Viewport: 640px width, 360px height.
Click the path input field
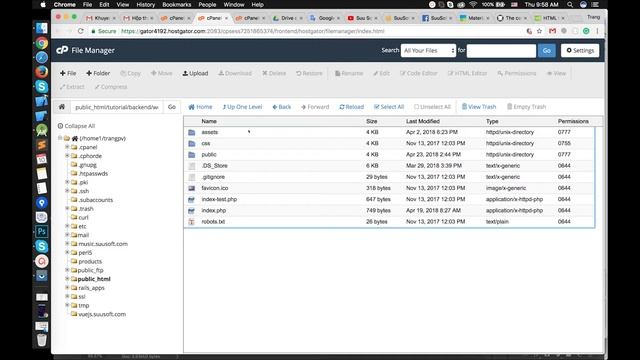116,107
